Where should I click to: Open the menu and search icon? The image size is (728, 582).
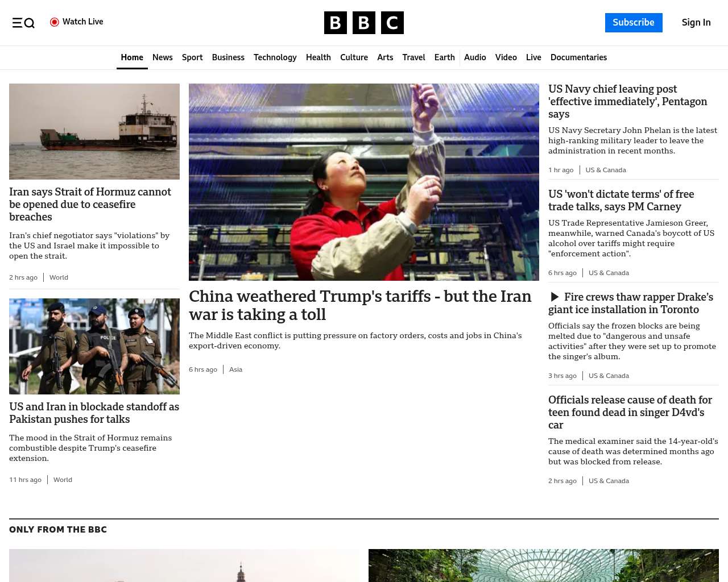(23, 23)
